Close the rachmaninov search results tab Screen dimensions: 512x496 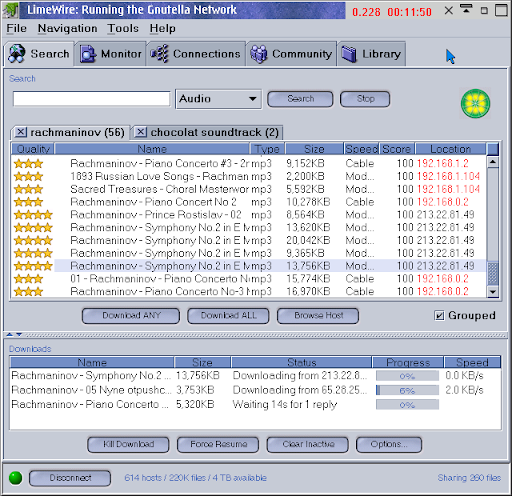(x=21, y=132)
